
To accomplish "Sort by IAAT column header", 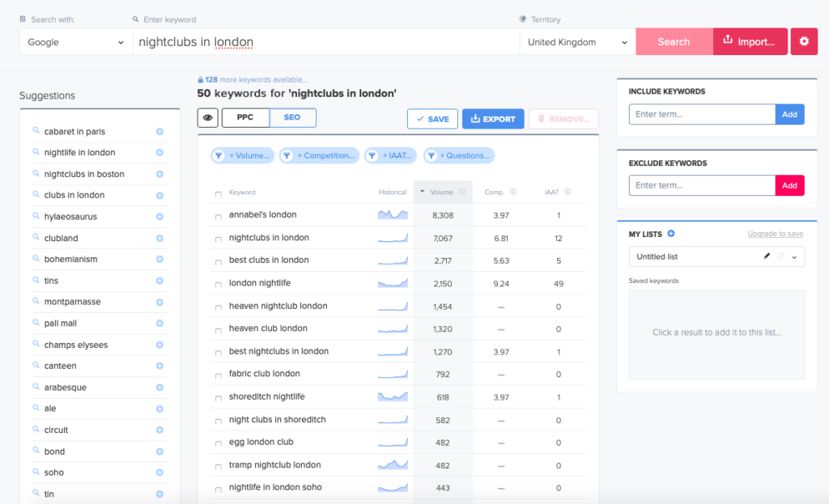I will tap(551, 193).
